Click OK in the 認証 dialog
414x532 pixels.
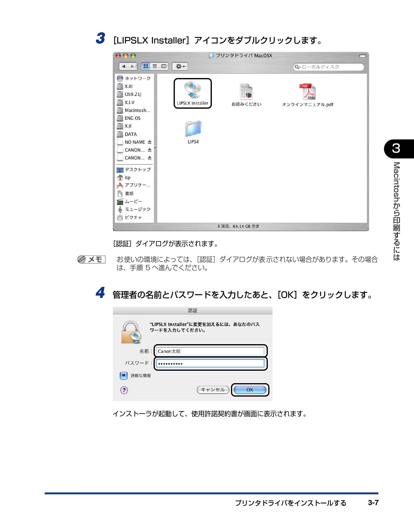click(x=250, y=390)
